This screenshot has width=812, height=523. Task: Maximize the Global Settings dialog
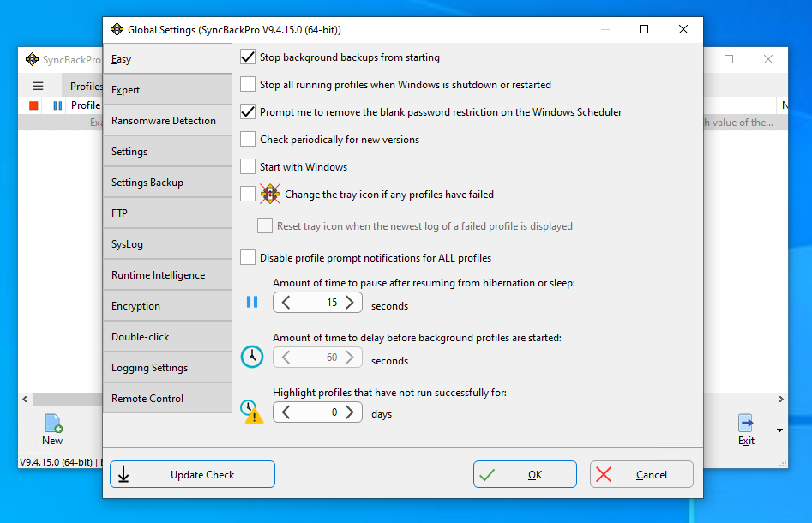[644, 29]
